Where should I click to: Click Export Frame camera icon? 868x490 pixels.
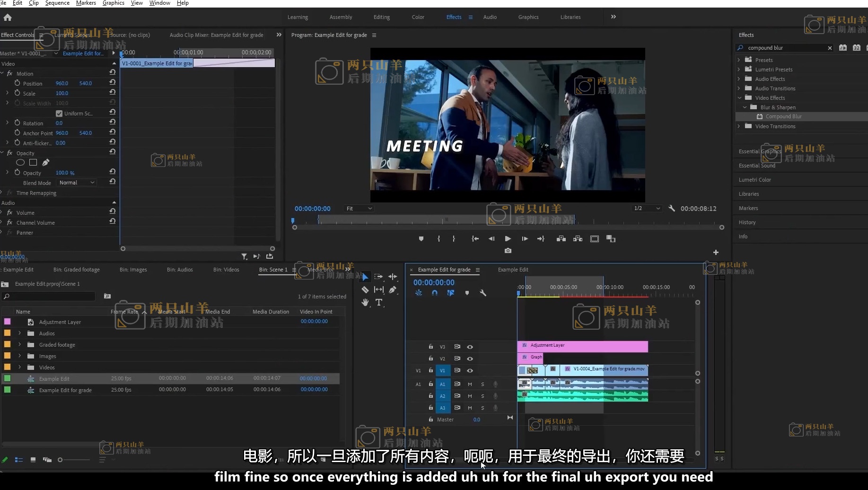(508, 251)
